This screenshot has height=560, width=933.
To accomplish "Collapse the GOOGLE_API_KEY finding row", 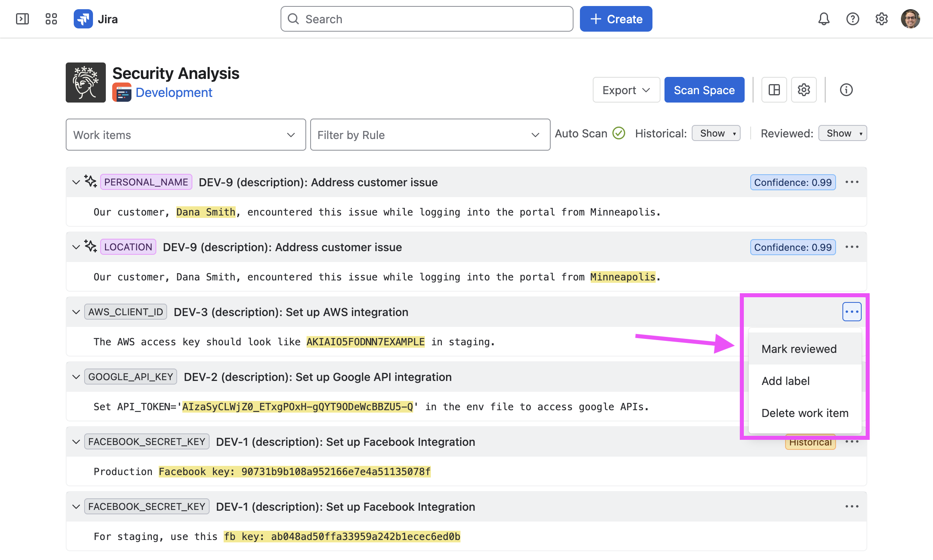I will 76,377.
